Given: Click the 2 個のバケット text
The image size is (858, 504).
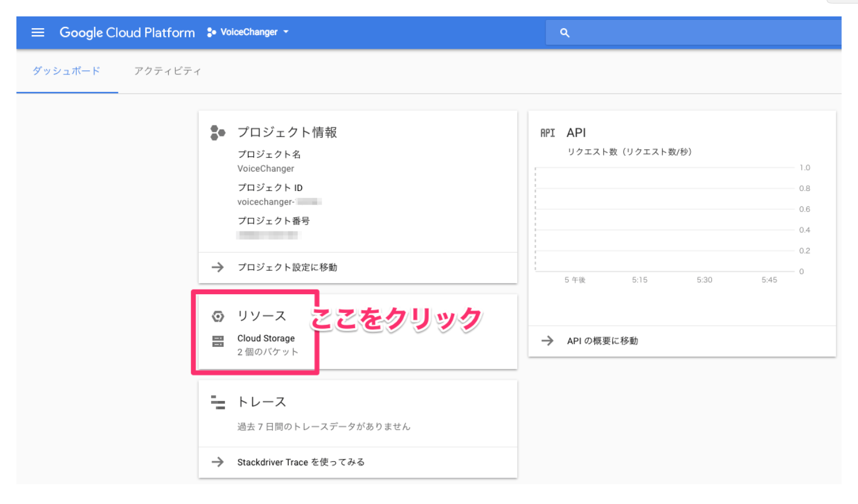Looking at the screenshot, I should [x=268, y=352].
